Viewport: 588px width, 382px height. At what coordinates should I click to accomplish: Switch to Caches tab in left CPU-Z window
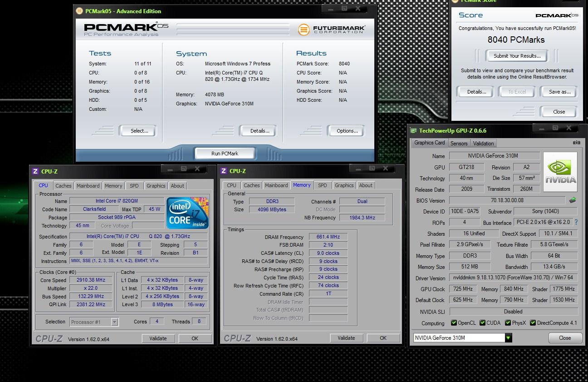coord(64,186)
